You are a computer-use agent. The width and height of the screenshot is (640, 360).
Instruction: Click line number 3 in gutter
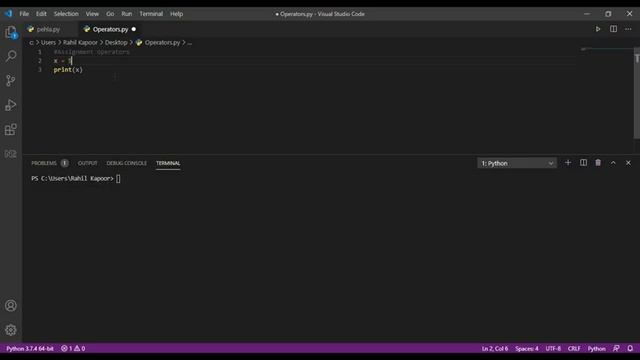[x=40, y=70]
